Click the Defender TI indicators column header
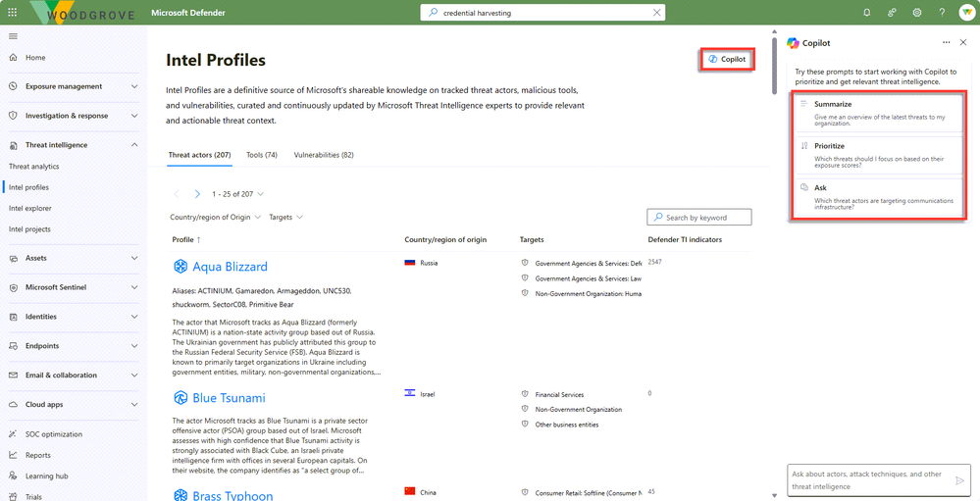Screen dimensions: 980x501 tap(686, 239)
